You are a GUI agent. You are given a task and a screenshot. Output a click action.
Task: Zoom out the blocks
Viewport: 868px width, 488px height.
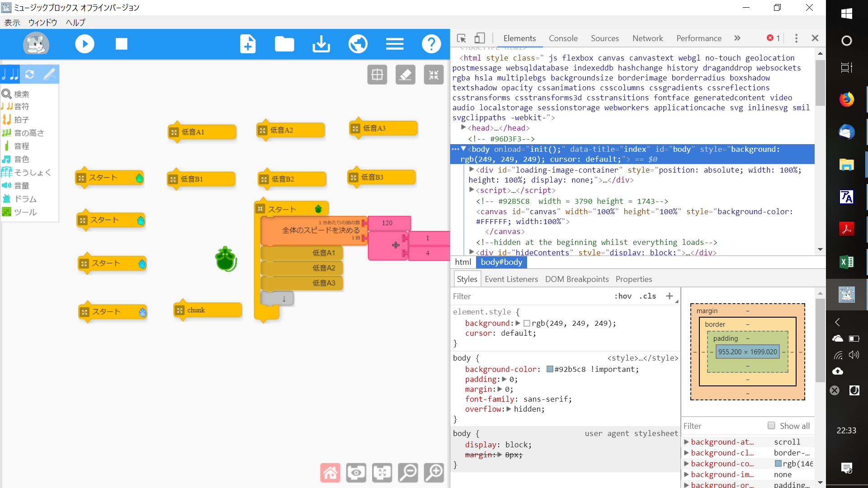(x=408, y=473)
